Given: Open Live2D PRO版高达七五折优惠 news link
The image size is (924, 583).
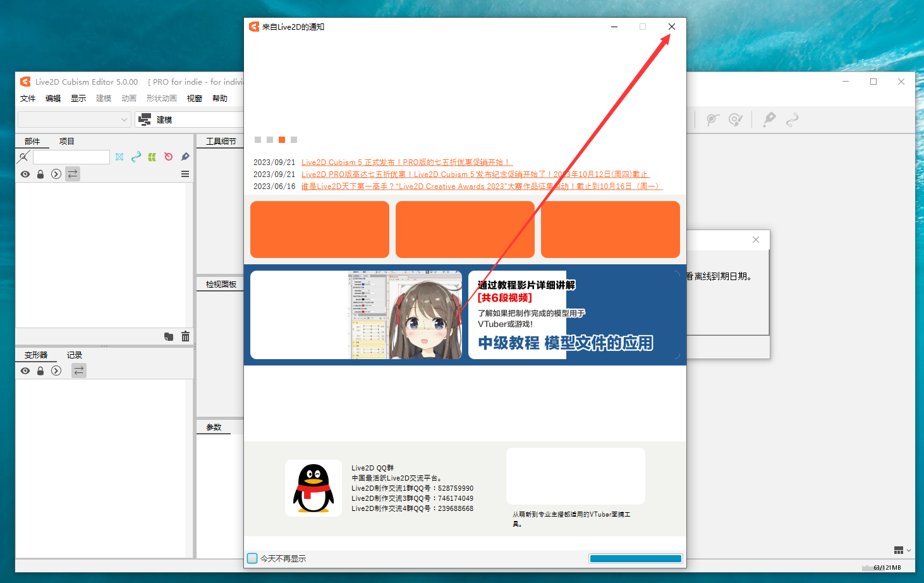Looking at the screenshot, I should tap(475, 175).
